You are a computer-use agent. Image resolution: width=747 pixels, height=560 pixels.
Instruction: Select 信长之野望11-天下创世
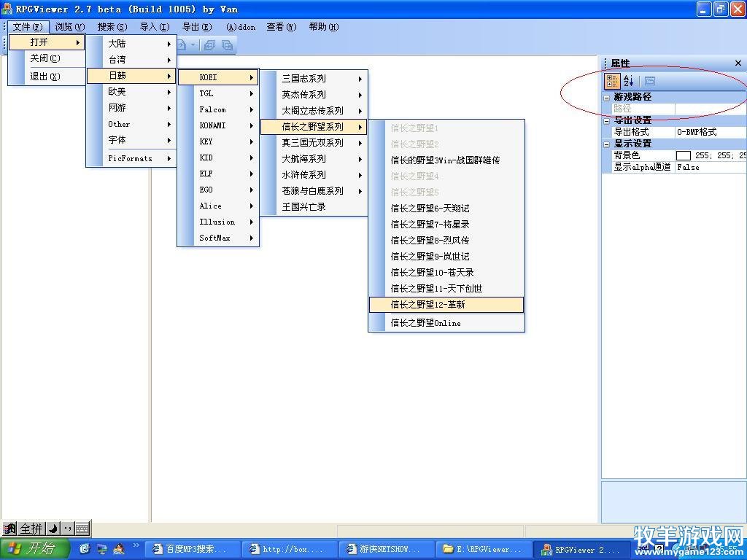click(x=446, y=289)
